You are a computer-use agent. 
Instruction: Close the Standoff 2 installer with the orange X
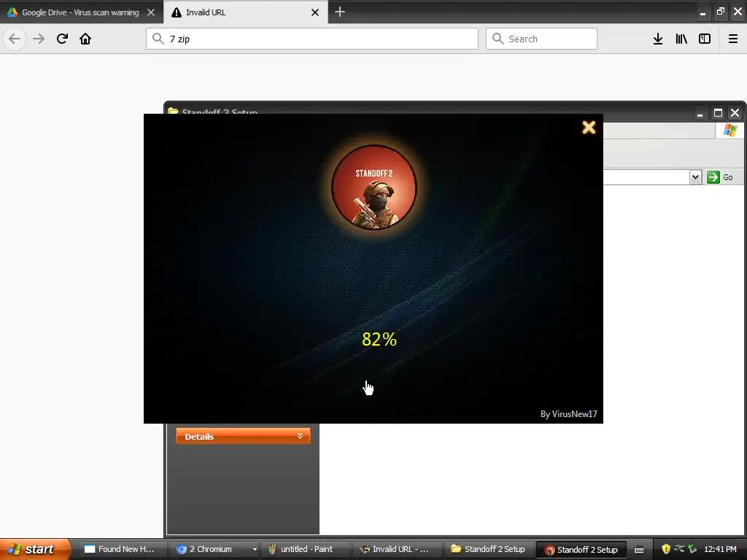pyautogui.click(x=589, y=127)
